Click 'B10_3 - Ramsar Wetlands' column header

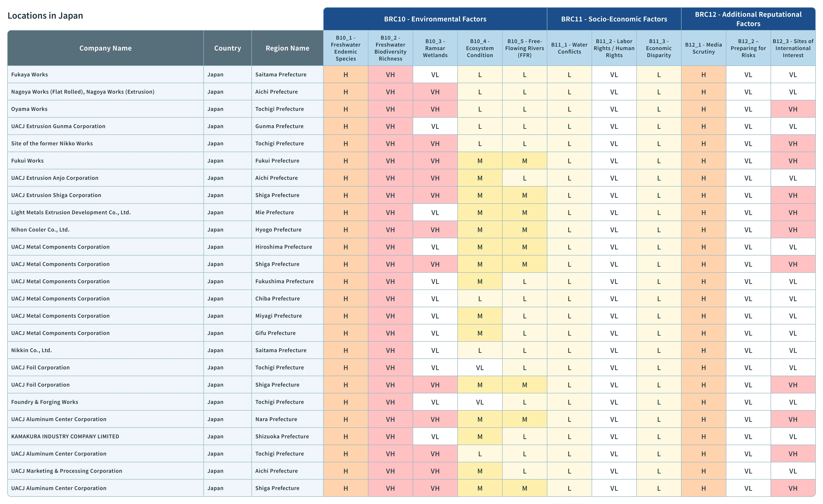pos(435,48)
